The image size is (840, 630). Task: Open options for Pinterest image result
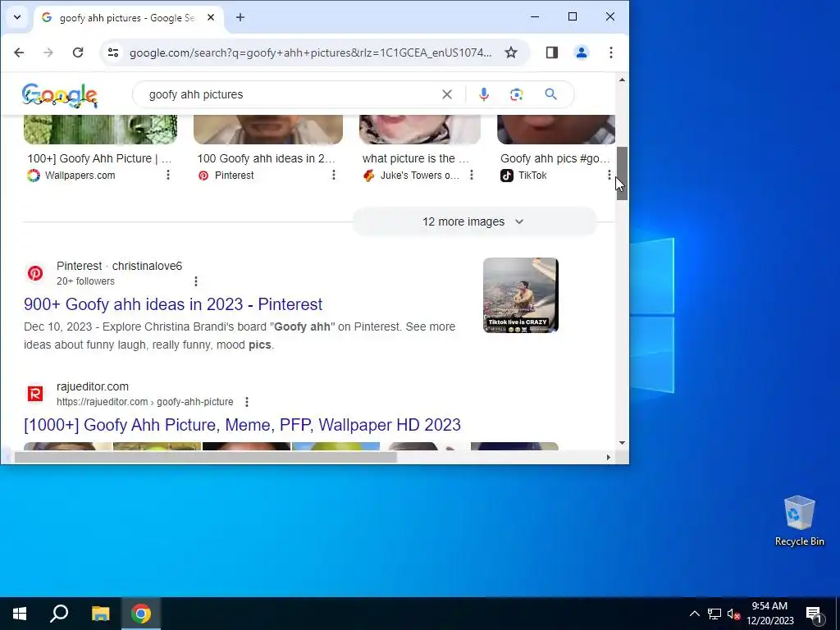click(x=334, y=176)
